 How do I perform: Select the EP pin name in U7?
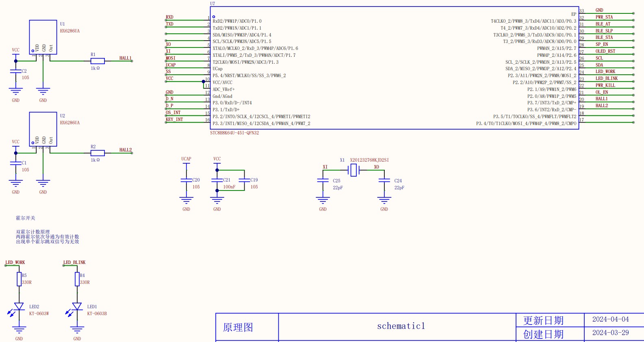click(574, 14)
